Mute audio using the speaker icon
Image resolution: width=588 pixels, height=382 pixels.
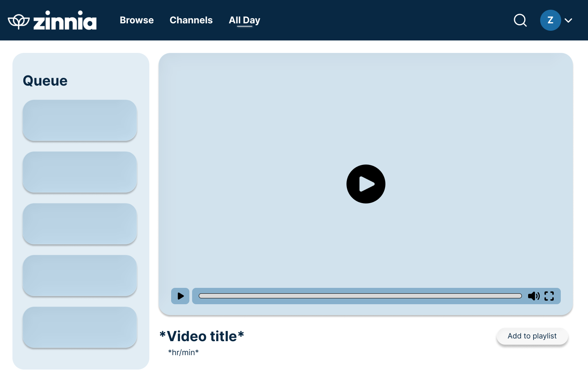point(534,296)
